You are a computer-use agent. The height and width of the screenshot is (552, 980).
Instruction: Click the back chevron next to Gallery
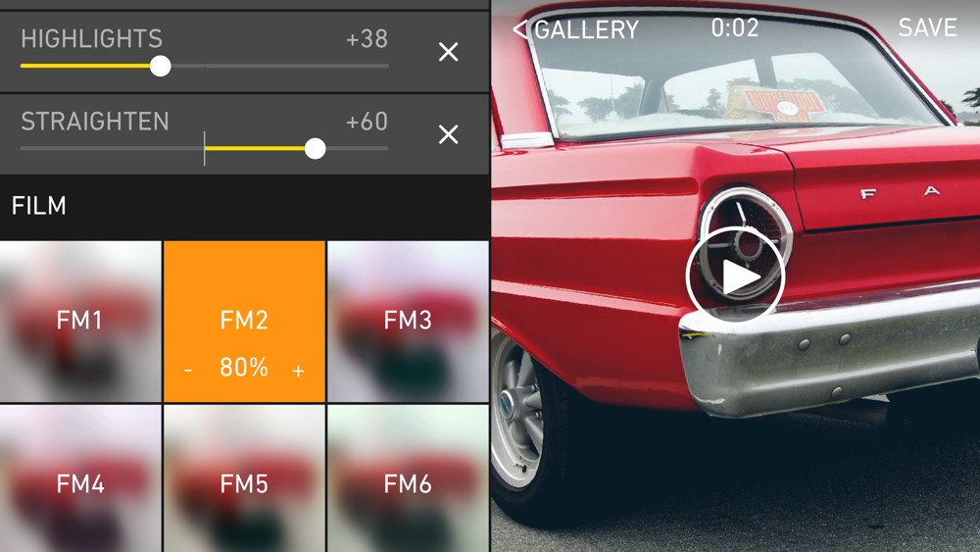coord(520,28)
